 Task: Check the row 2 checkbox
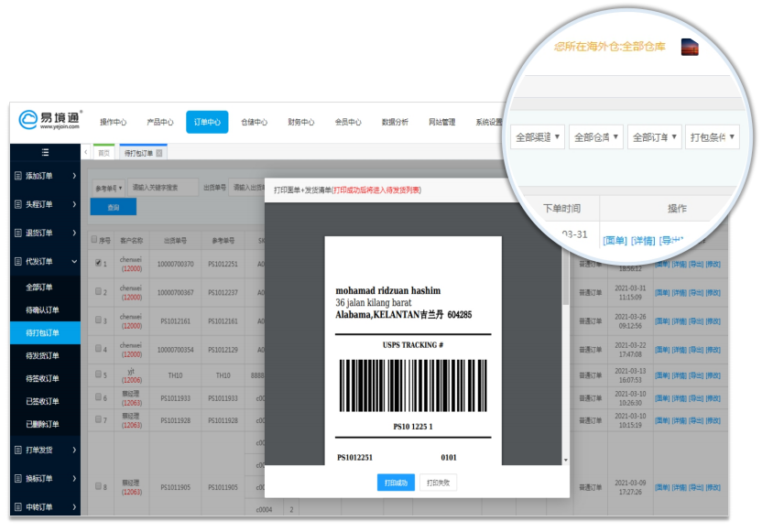click(98, 291)
